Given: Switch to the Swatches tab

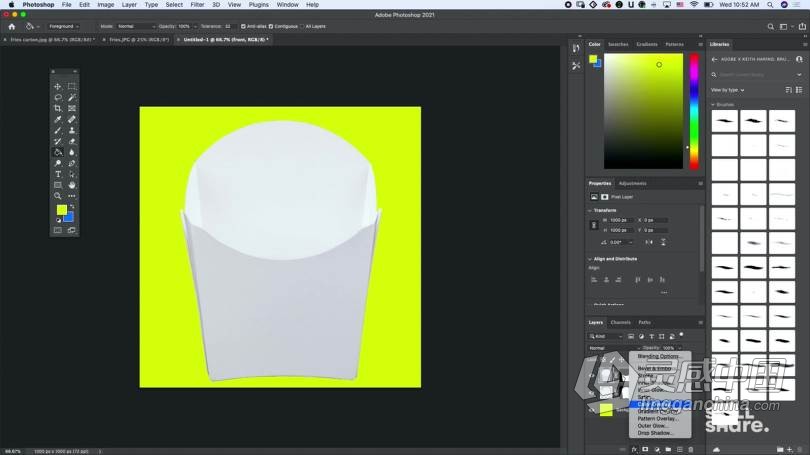Looking at the screenshot, I should 618,44.
